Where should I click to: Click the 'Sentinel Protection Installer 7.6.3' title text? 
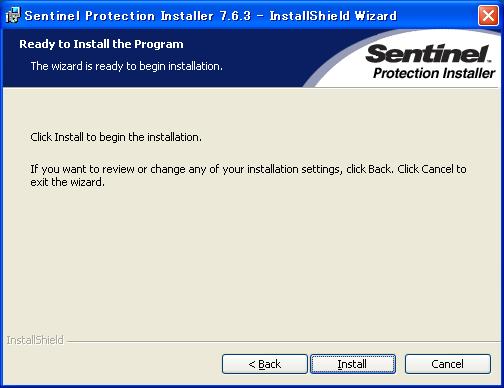pyautogui.click(x=137, y=16)
